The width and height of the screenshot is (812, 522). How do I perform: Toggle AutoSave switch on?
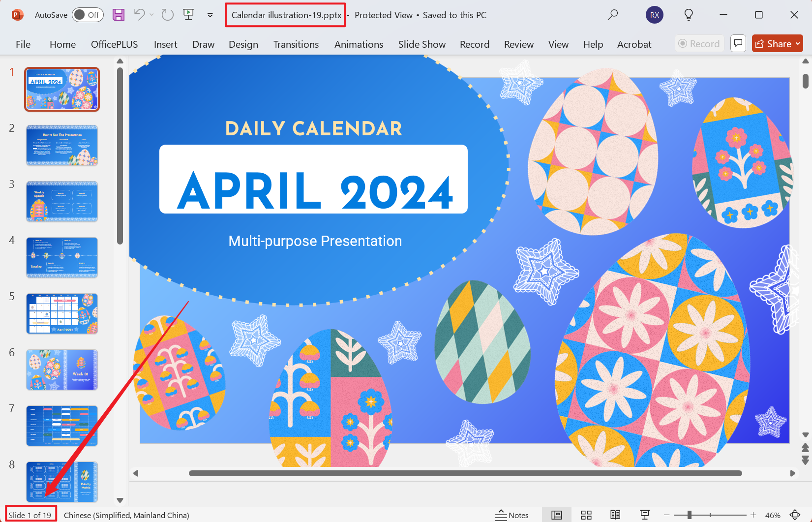(x=87, y=15)
